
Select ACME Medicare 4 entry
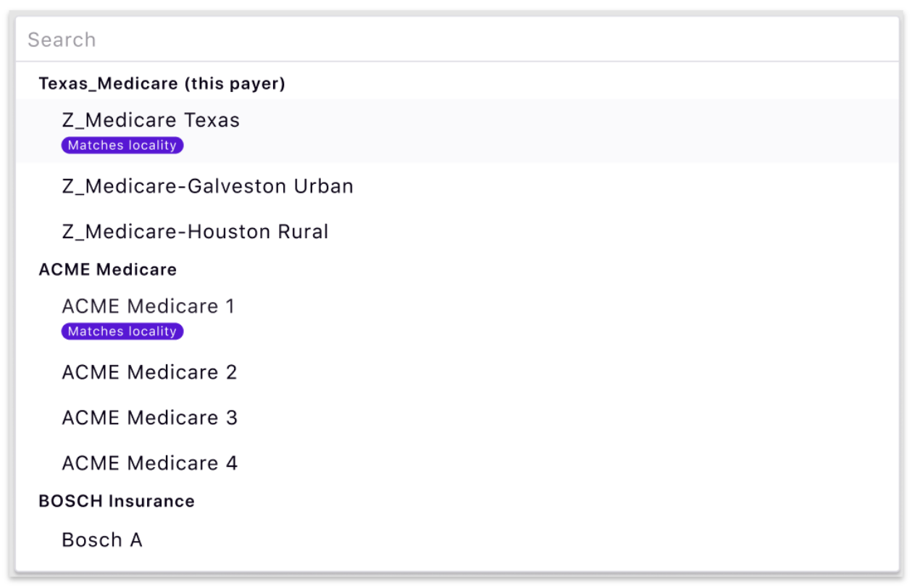[x=457, y=463]
